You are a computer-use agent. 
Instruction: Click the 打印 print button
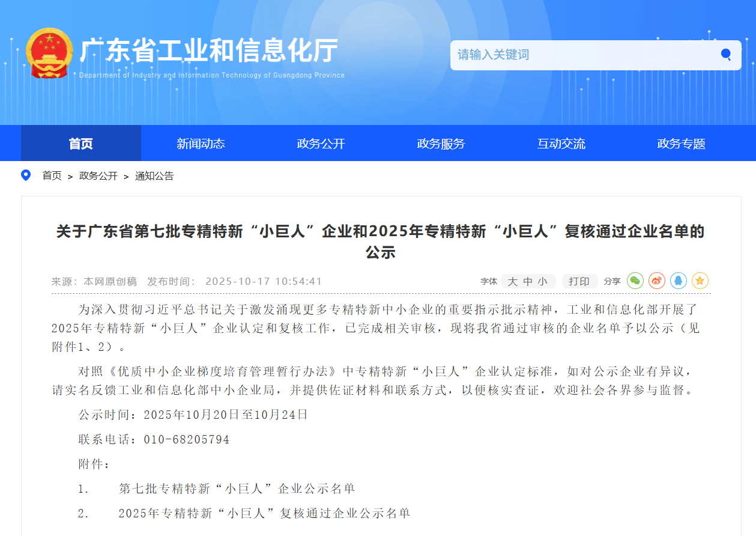(579, 281)
